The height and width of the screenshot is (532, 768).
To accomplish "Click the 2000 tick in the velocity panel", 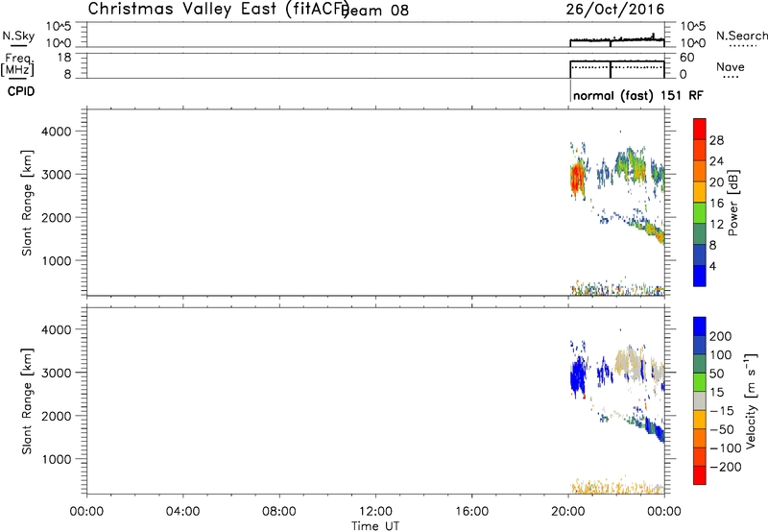I will coord(56,416).
